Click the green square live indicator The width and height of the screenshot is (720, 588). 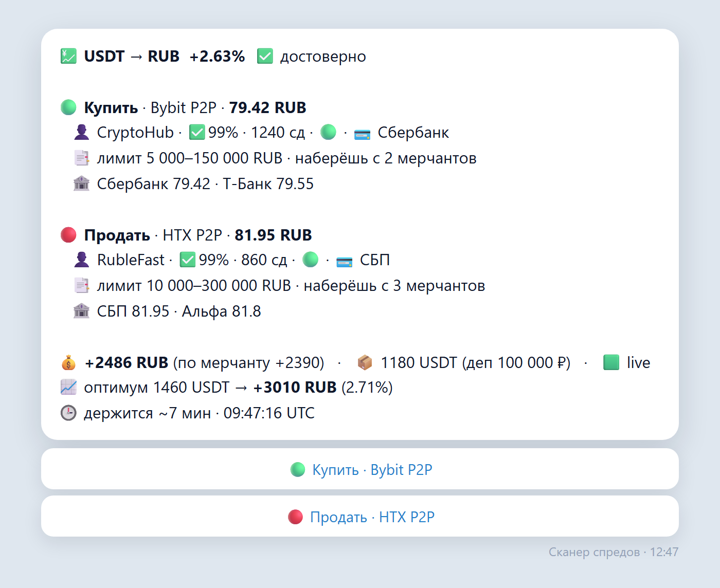[611, 362]
